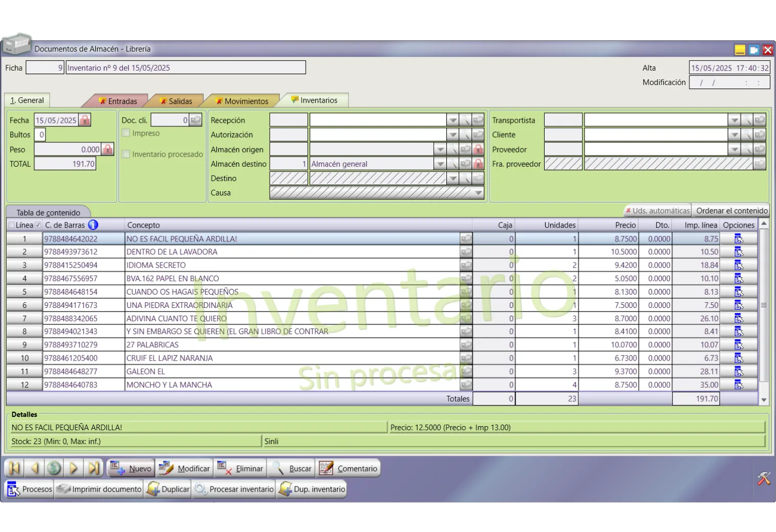Go to the last record arrow
The image size is (776, 532).
coord(93,468)
